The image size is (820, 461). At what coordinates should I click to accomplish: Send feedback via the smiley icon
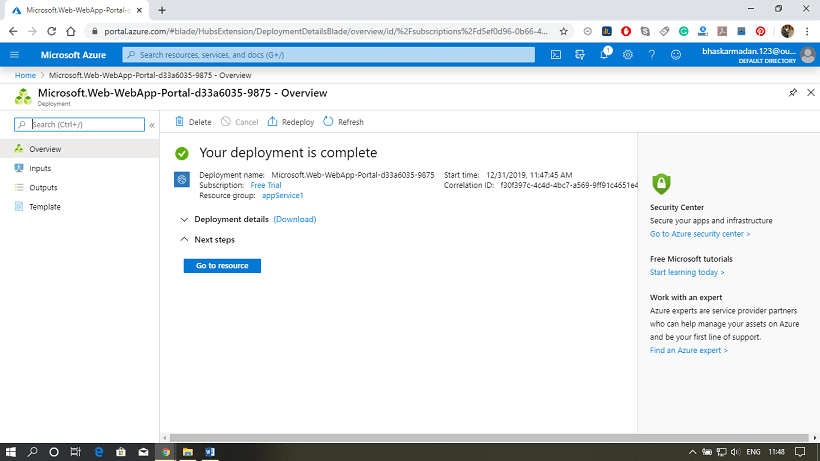[676, 55]
